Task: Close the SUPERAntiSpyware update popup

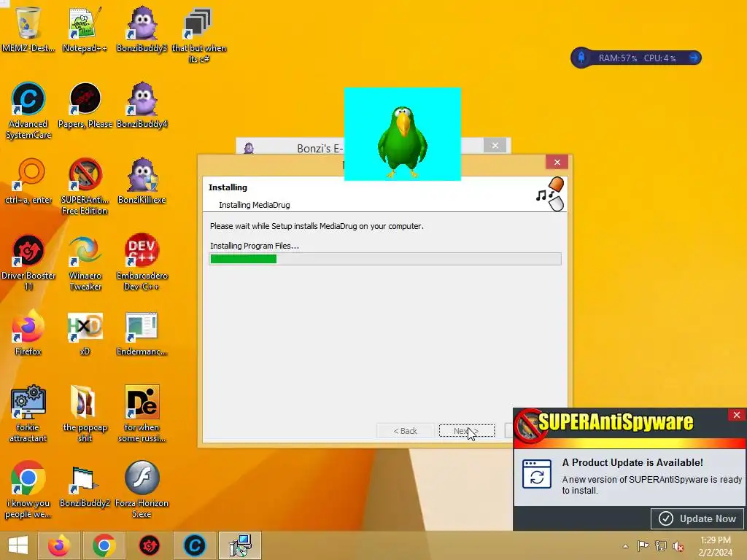Action: point(737,415)
